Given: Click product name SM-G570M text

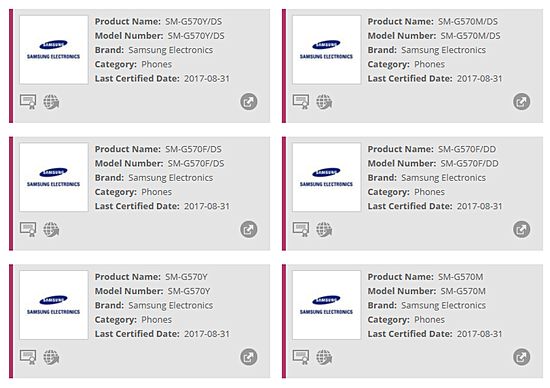Looking at the screenshot, I should (461, 277).
